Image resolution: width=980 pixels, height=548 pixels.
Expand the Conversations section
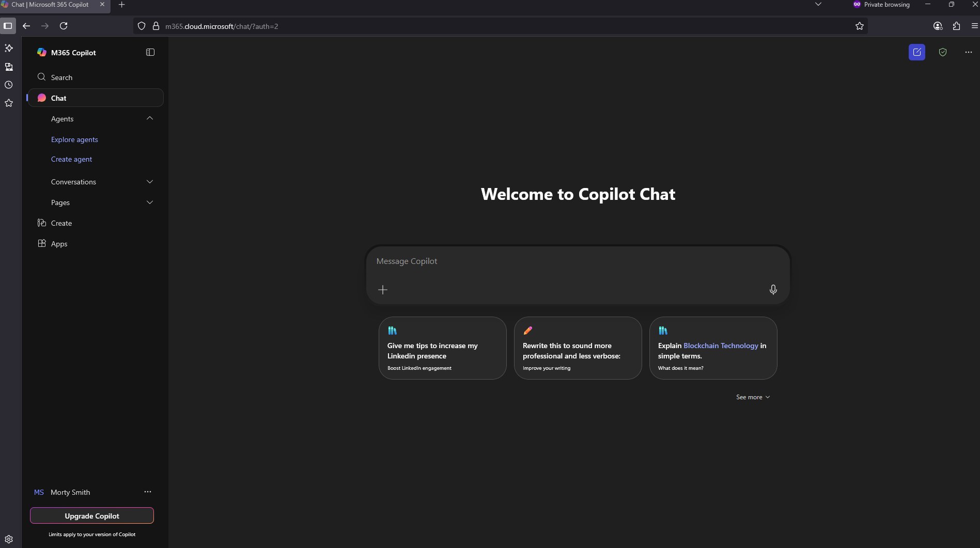click(x=150, y=182)
